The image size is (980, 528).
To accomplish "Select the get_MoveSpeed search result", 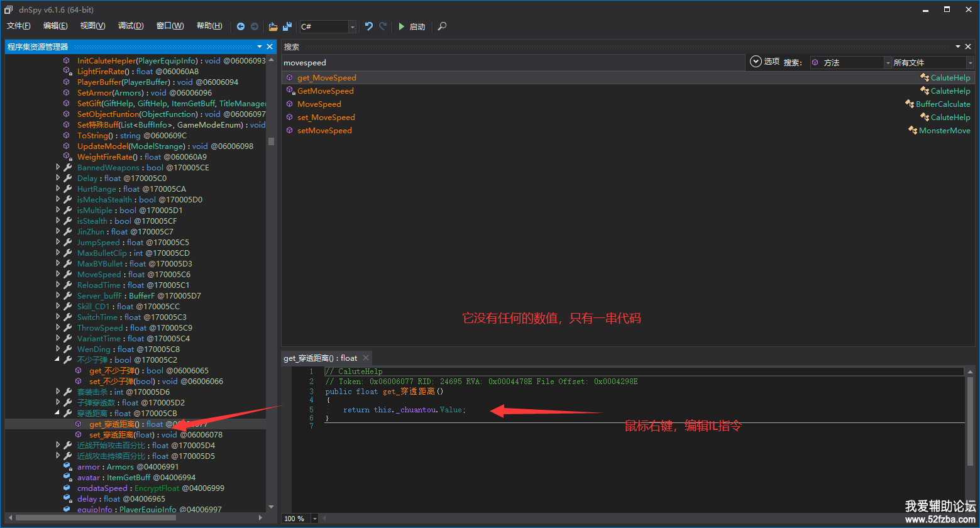I will point(628,77).
